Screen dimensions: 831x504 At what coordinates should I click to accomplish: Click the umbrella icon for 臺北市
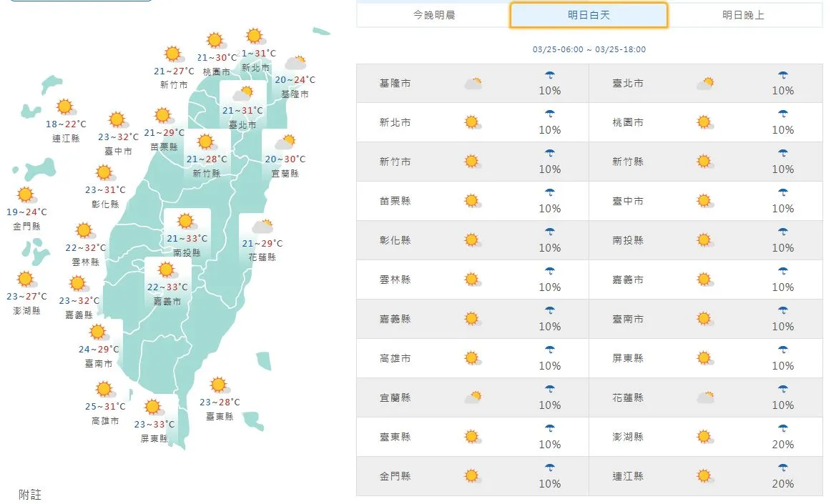tap(783, 75)
